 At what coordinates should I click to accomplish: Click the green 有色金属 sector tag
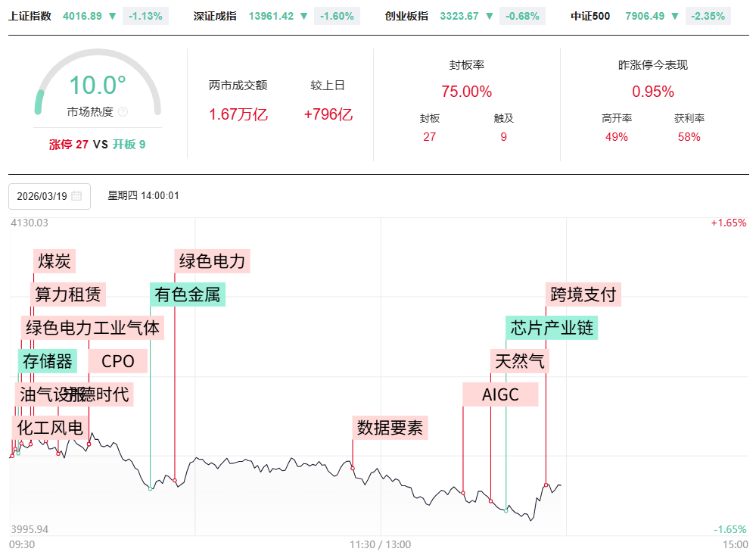[188, 294]
